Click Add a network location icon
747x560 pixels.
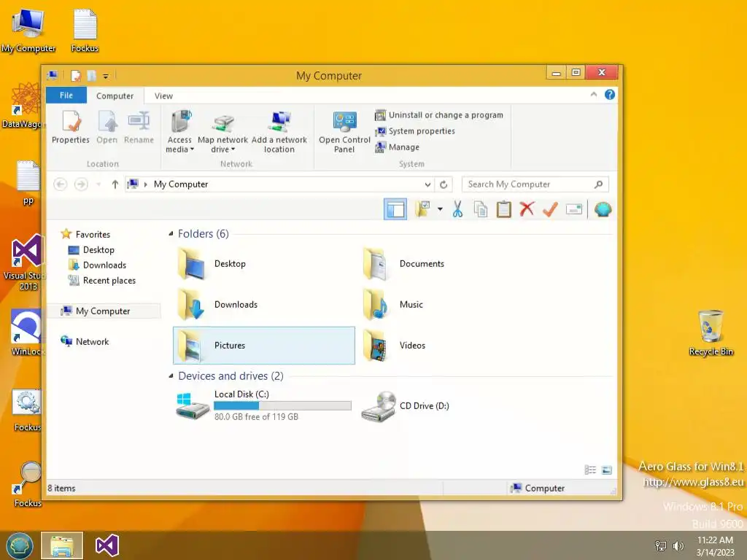pyautogui.click(x=279, y=131)
